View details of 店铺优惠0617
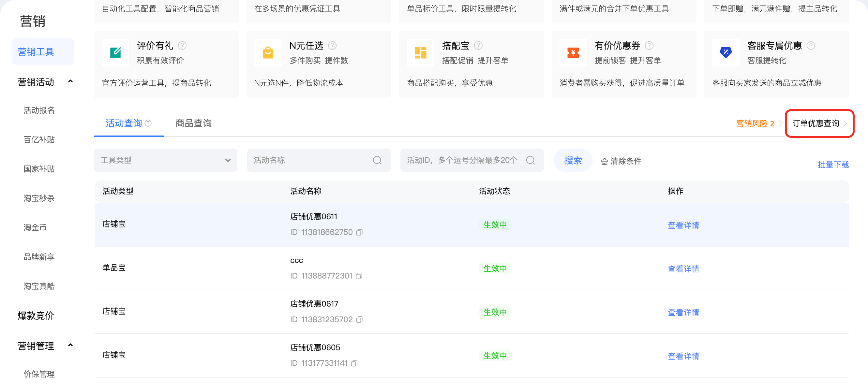 pos(683,313)
